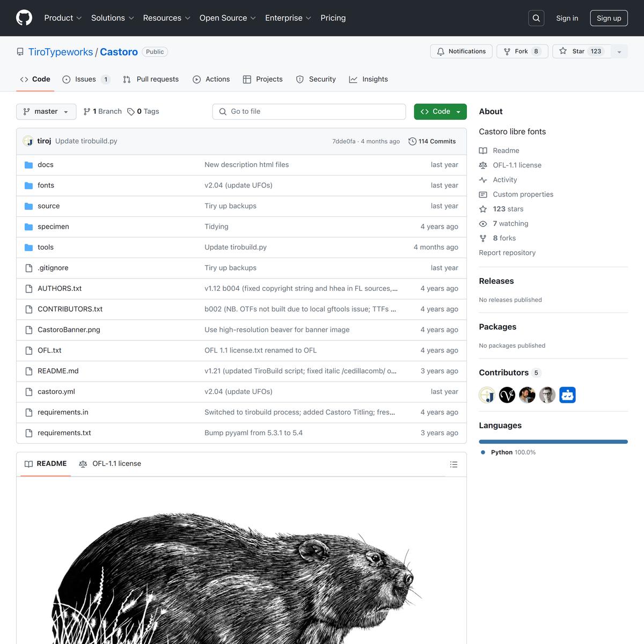Image resolution: width=644 pixels, height=644 pixels.
Task: Click the blue bot contributor avatar
Action: coord(567,395)
